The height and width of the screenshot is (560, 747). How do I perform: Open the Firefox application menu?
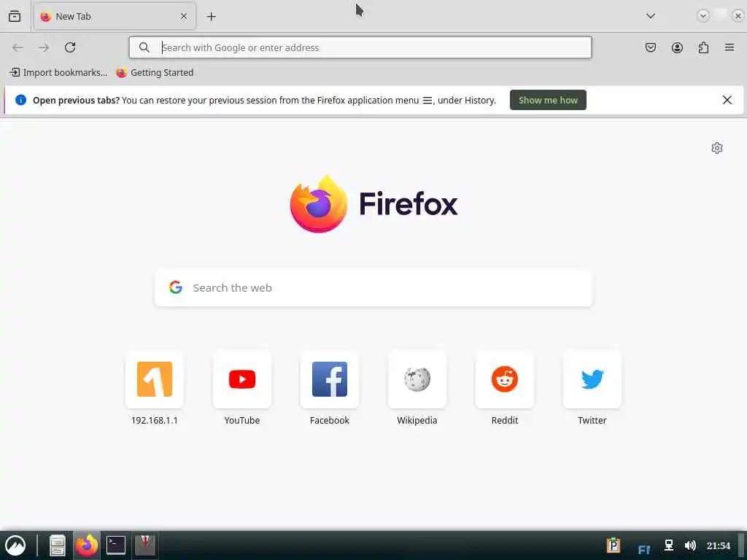tap(729, 47)
